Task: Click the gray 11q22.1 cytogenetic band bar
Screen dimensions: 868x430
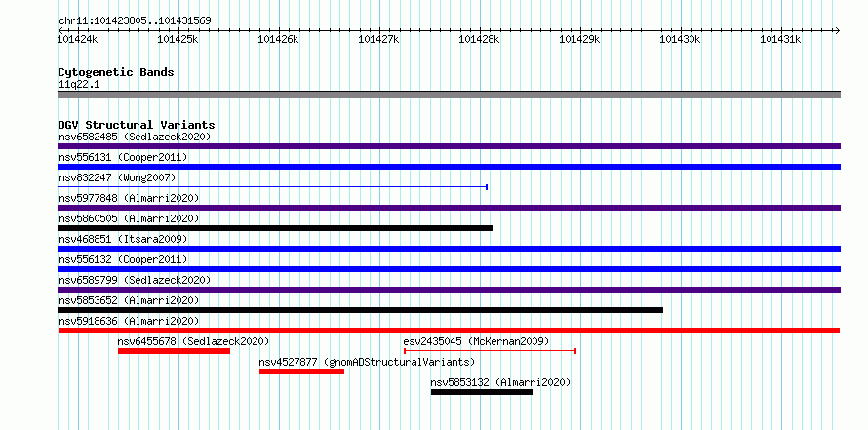Action: click(449, 95)
